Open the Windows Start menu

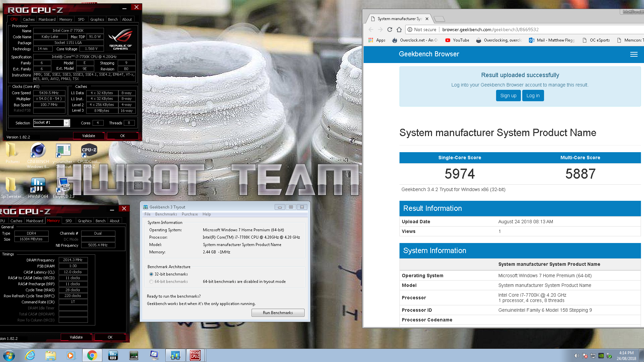tap(9, 355)
